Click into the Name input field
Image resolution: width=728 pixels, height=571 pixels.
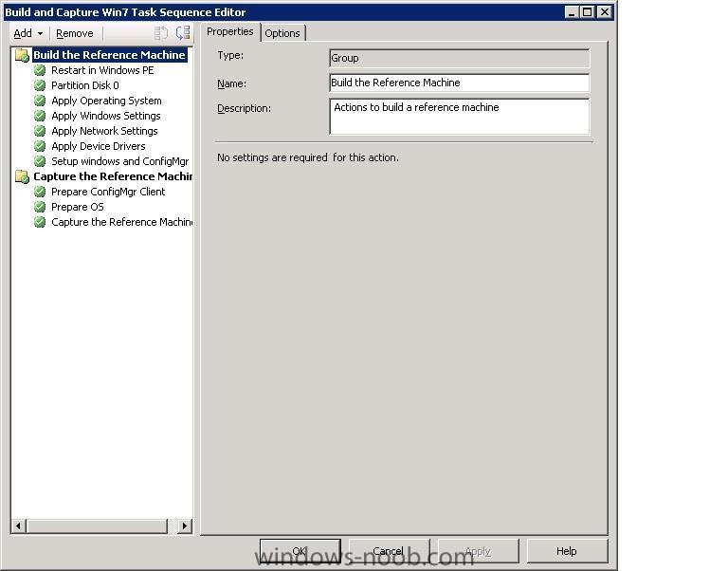click(x=459, y=83)
